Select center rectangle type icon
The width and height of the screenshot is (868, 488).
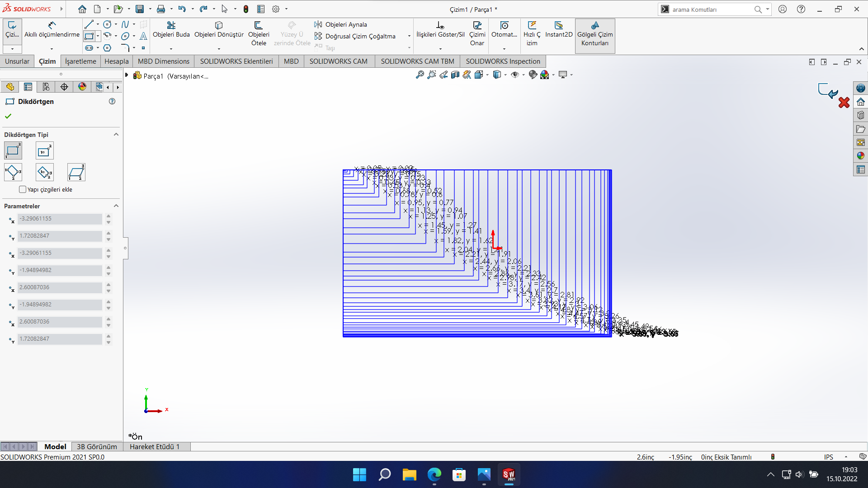click(44, 151)
